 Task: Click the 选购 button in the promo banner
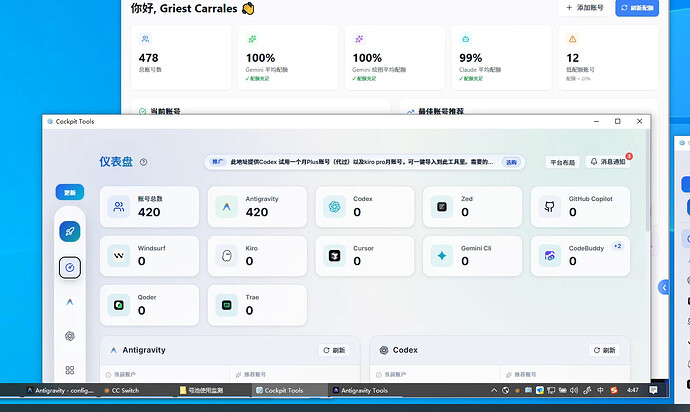(x=511, y=162)
